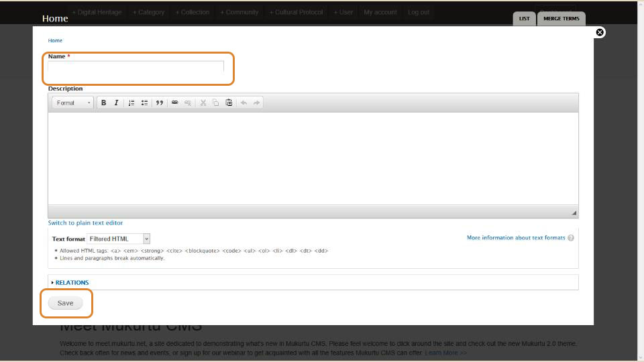Apply italic formatting in description editor
Screen dimensions: 644x362
pyautogui.click(x=116, y=103)
